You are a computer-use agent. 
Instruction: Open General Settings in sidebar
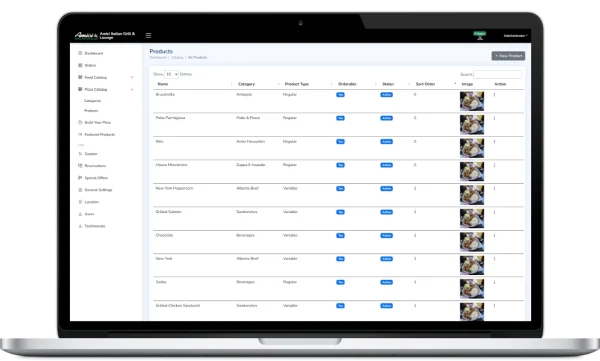click(95, 190)
